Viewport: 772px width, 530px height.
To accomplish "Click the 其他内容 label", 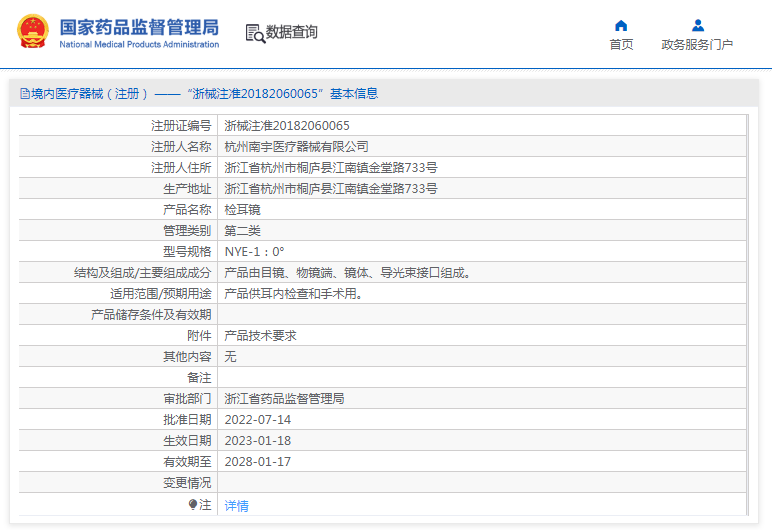I will point(187,357).
